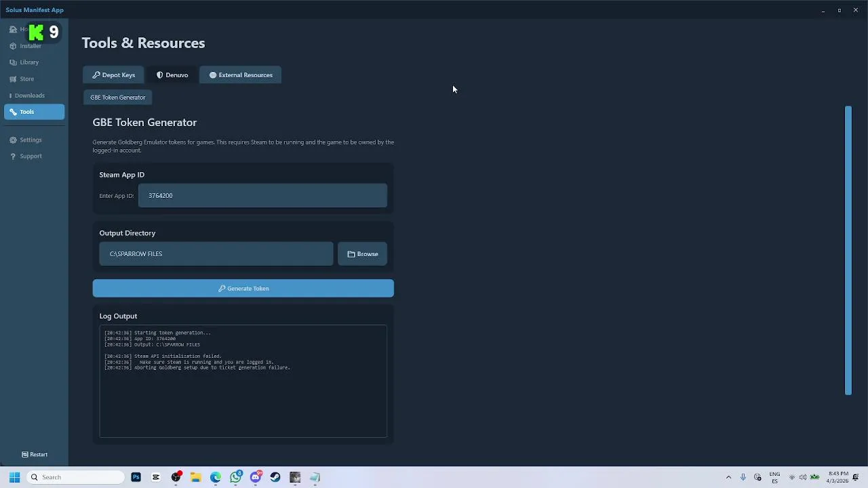The width and height of the screenshot is (868, 488).
Task: Open the Wi-Fi network tray icon
Action: tap(791, 477)
